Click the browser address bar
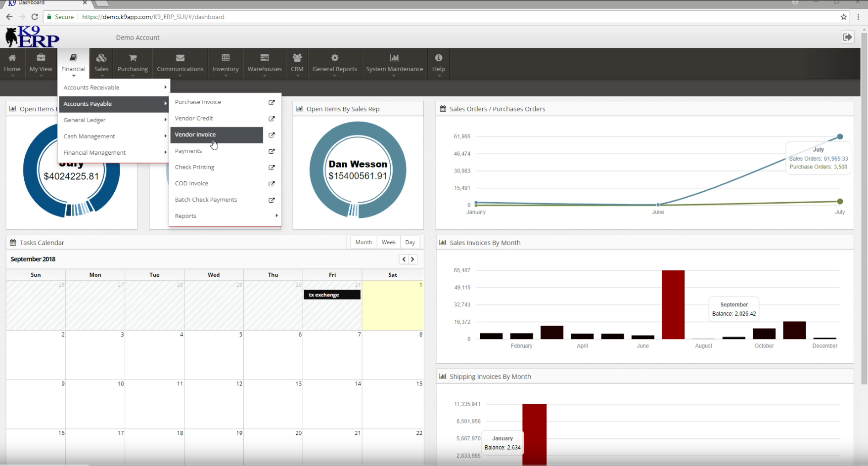 (x=445, y=17)
